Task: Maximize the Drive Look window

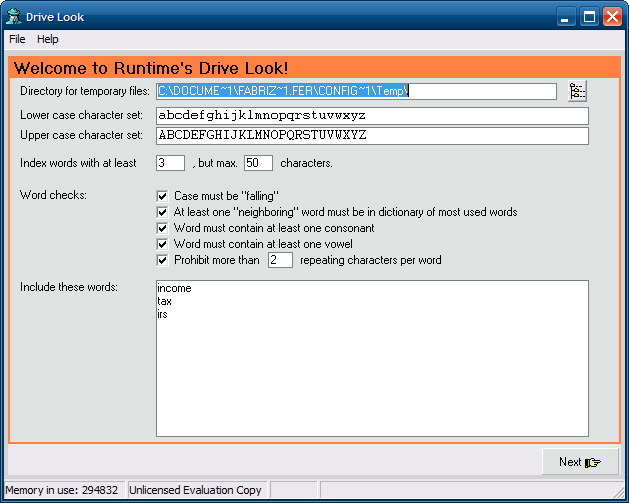Action: click(x=590, y=16)
